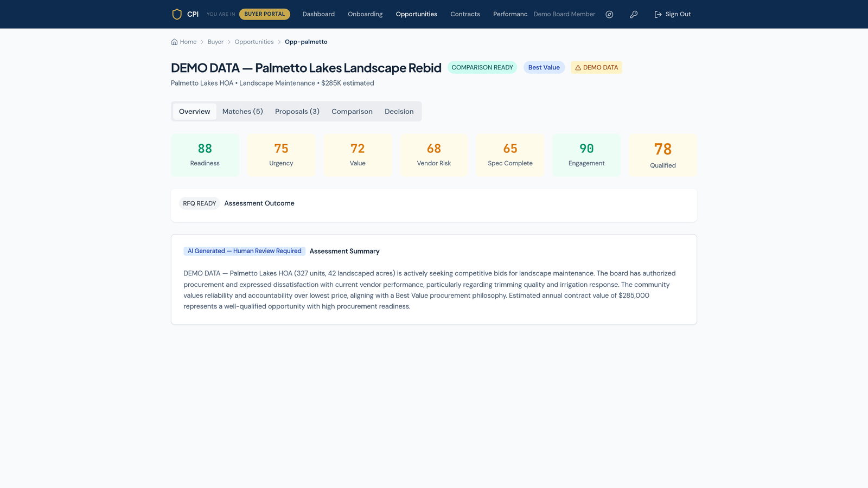Click the 72 Value score card
The image size is (868, 488).
tap(358, 155)
